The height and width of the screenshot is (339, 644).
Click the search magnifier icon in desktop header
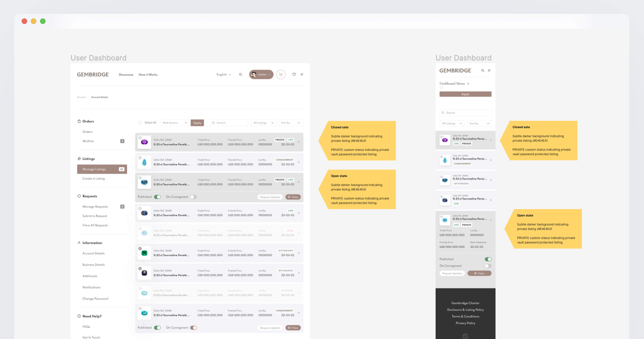[x=240, y=74]
